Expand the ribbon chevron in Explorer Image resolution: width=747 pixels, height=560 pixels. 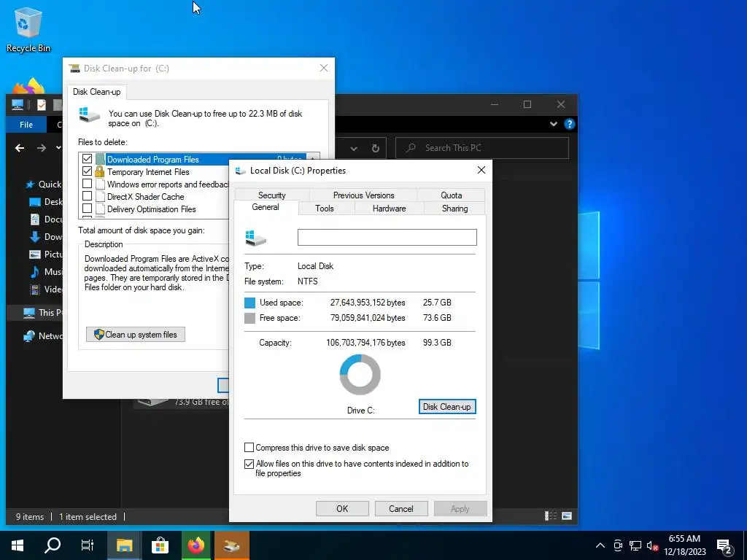(x=553, y=124)
